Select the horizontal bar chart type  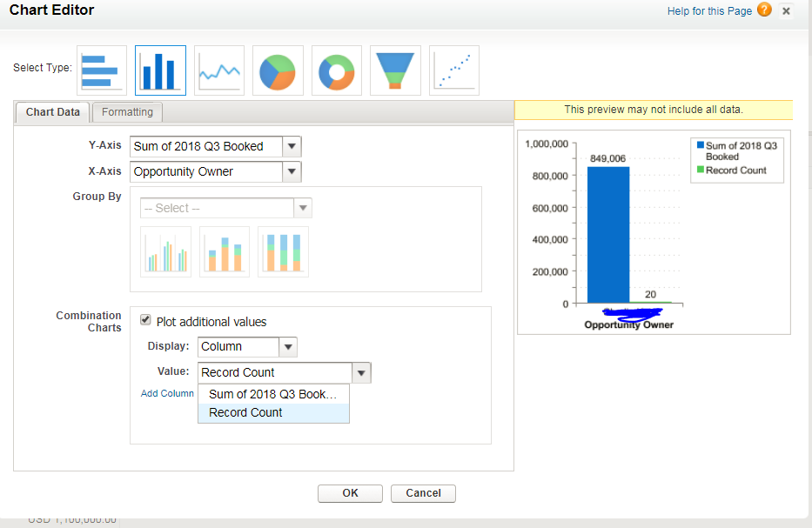point(101,70)
